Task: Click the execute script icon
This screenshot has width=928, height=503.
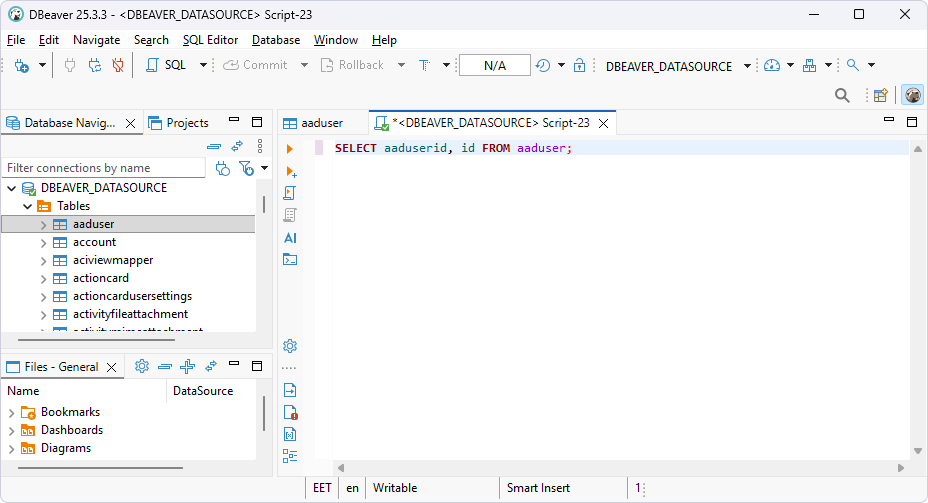Action: tap(290, 193)
